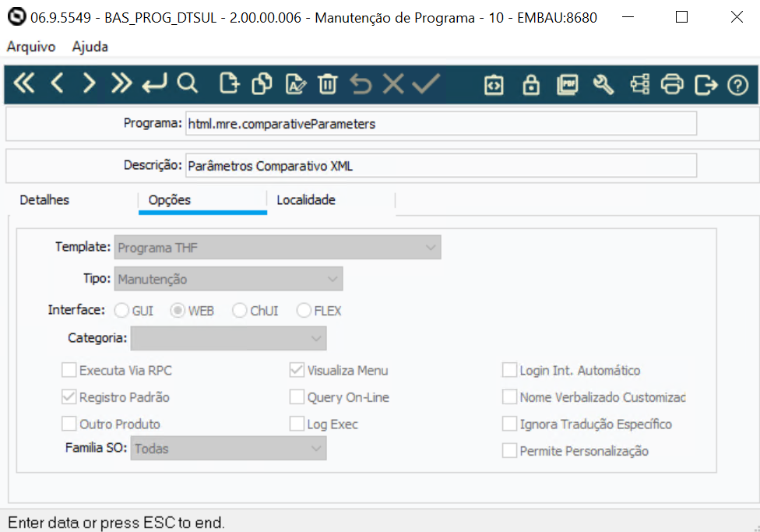Enable Login Int. Automático checkbox
This screenshot has height=532, width=760.
click(x=509, y=370)
